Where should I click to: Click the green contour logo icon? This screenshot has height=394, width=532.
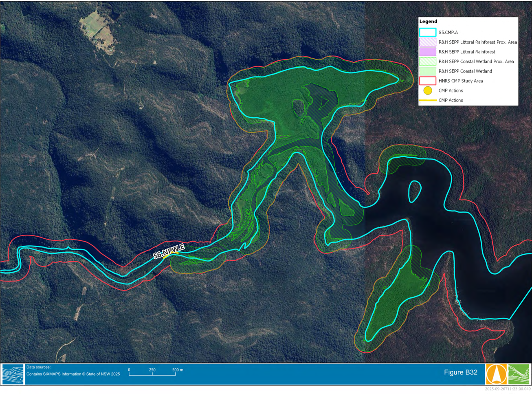pos(519,374)
